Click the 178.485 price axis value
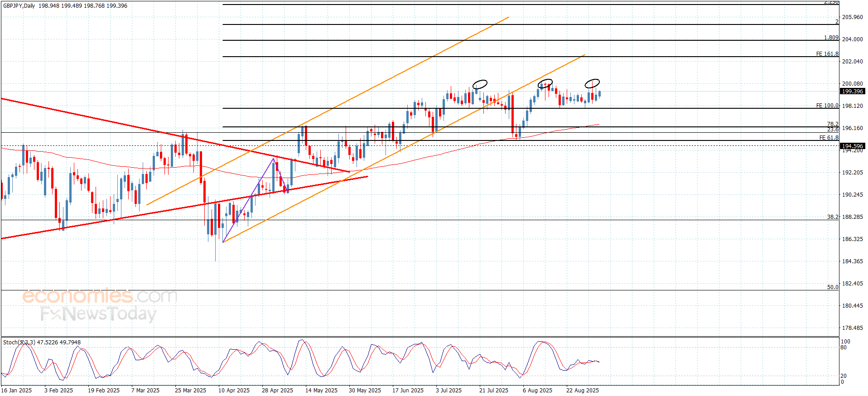Viewport: 868px width, 396px height. [852, 328]
